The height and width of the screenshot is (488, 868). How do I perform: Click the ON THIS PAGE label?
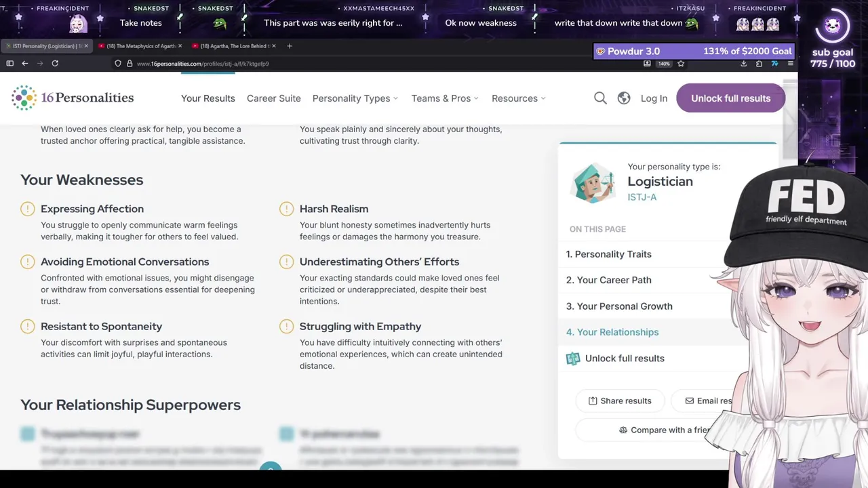point(597,229)
